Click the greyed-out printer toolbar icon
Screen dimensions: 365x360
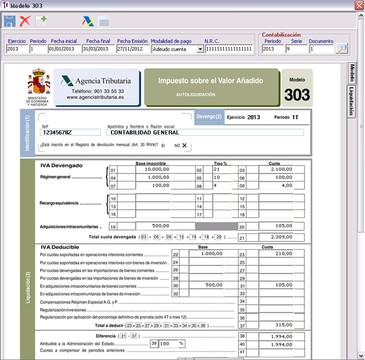point(104,22)
